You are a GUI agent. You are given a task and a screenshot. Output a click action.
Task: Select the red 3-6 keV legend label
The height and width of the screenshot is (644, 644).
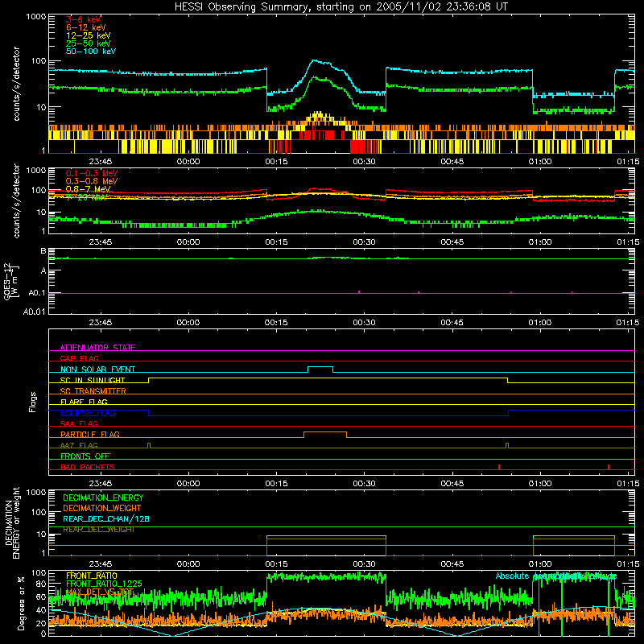click(83, 19)
